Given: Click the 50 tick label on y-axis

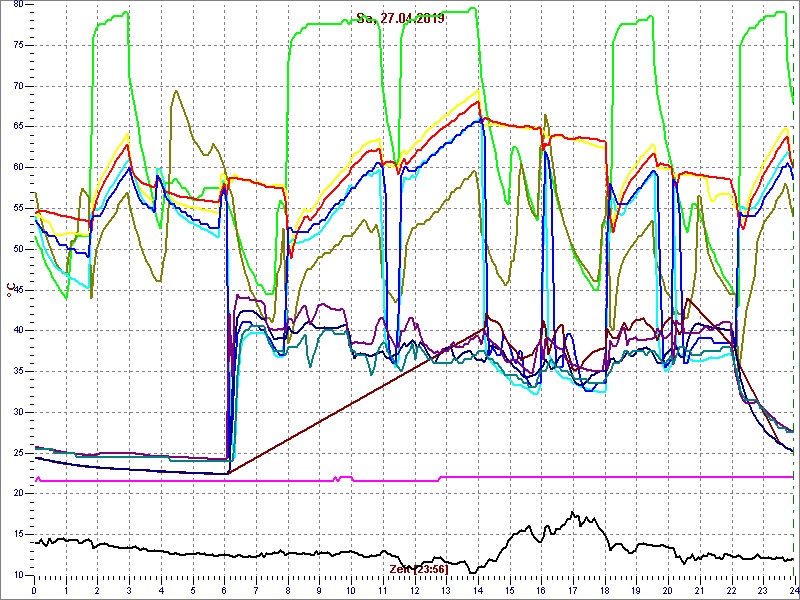Looking at the screenshot, I should pyautogui.click(x=19, y=249).
